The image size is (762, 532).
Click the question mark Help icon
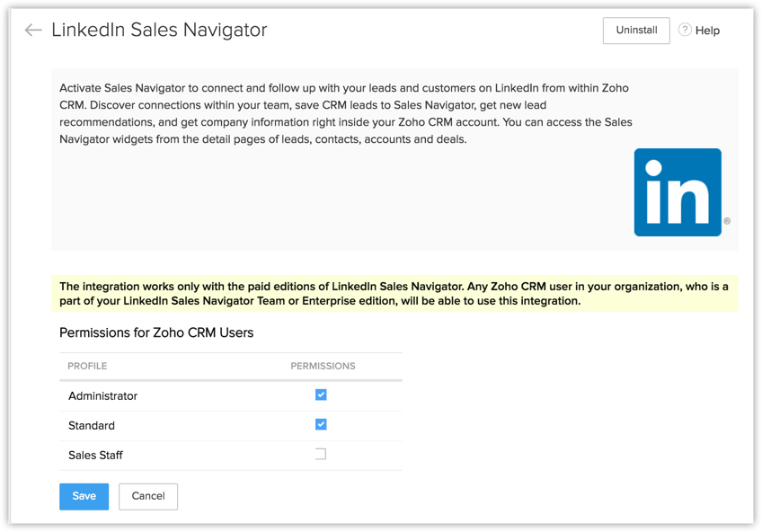coord(685,30)
